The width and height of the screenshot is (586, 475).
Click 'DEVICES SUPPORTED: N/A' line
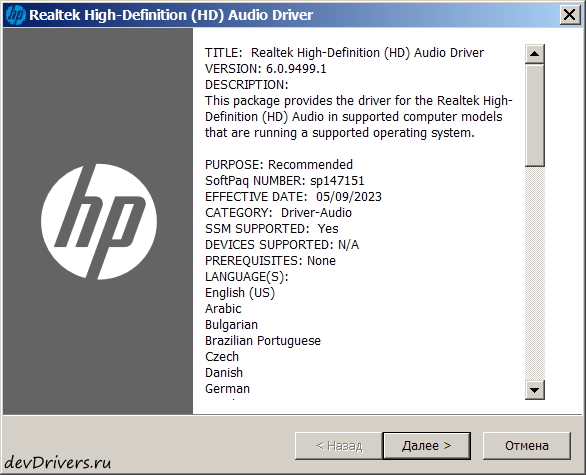coord(282,245)
